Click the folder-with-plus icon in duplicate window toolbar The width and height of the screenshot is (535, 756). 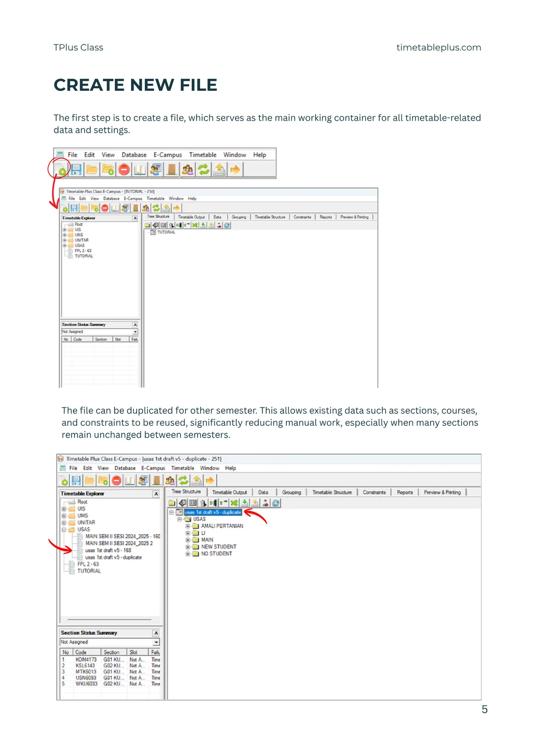103,481
